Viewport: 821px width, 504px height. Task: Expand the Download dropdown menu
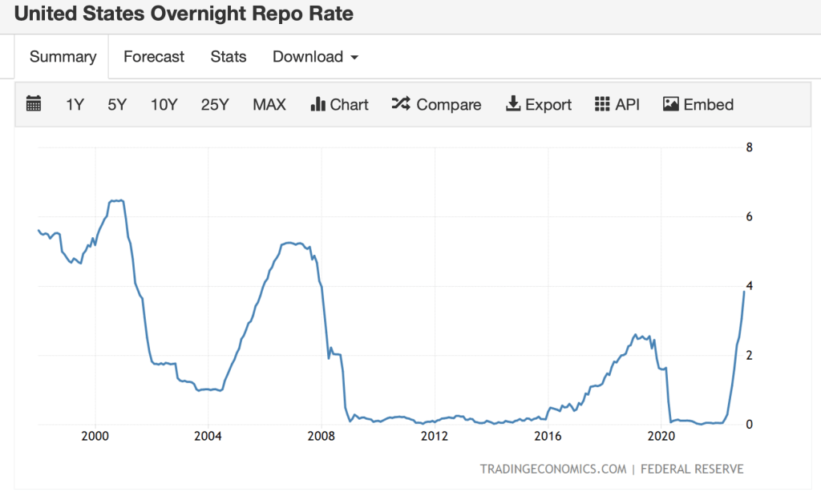314,57
